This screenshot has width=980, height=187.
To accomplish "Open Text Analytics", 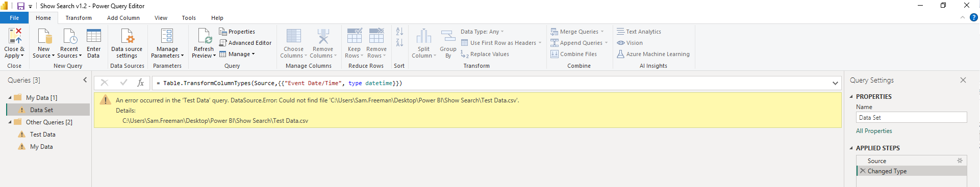I will point(639,32).
